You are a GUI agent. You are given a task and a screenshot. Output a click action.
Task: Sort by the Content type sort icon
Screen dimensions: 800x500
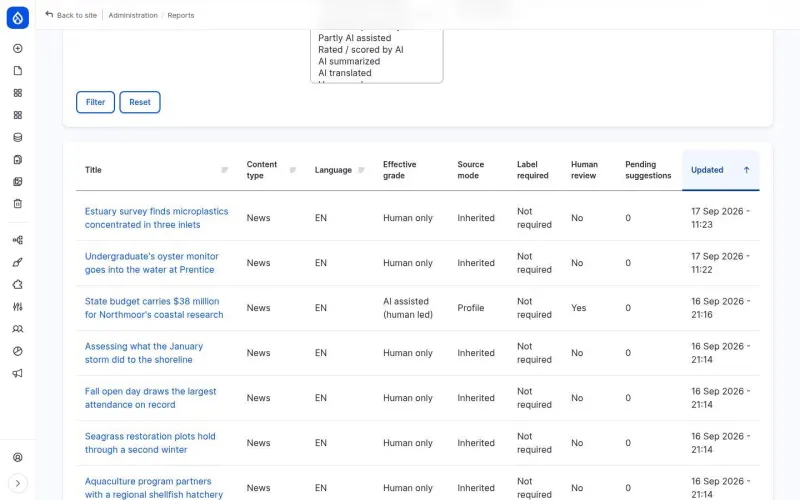tap(293, 170)
